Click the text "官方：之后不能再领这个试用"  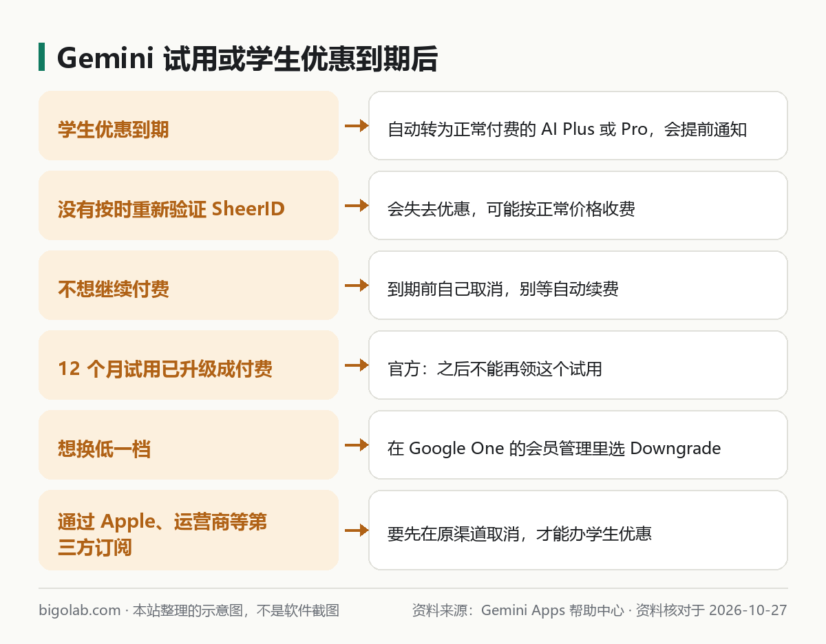pos(494,369)
